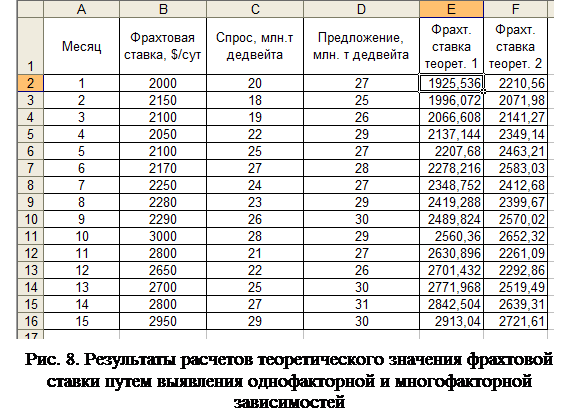
Task: Click cell containing 2560,36
Action: [451, 236]
